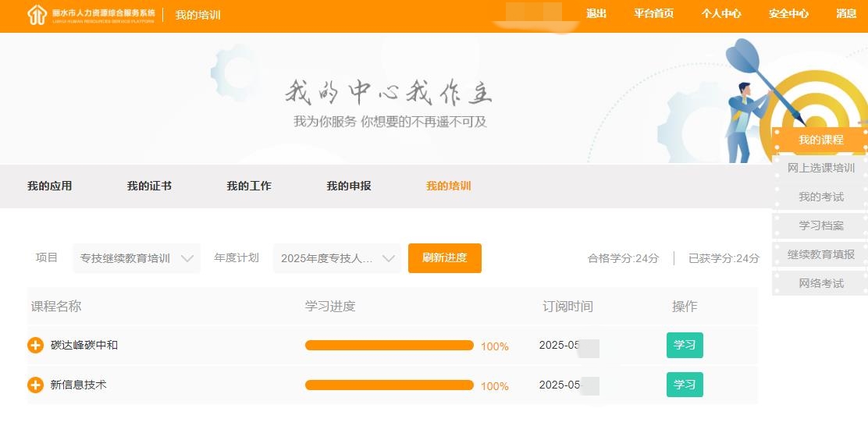Switch to the 我的申报 tab
The height and width of the screenshot is (433, 868).
(x=349, y=186)
